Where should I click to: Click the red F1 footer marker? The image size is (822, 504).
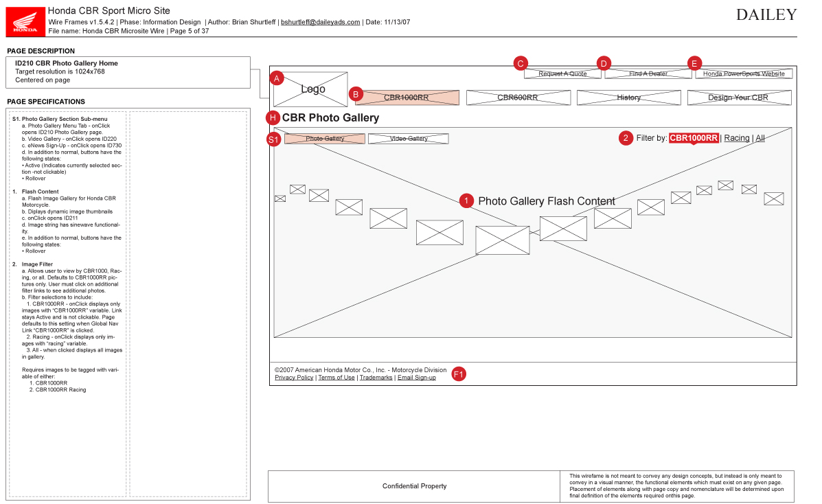[x=459, y=374]
